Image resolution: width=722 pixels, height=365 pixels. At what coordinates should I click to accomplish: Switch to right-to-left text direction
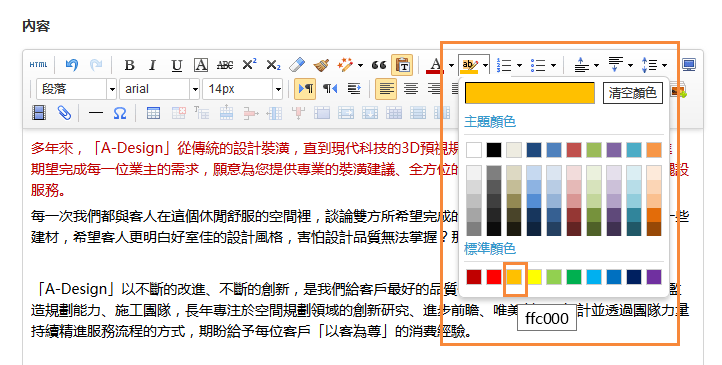[330, 89]
